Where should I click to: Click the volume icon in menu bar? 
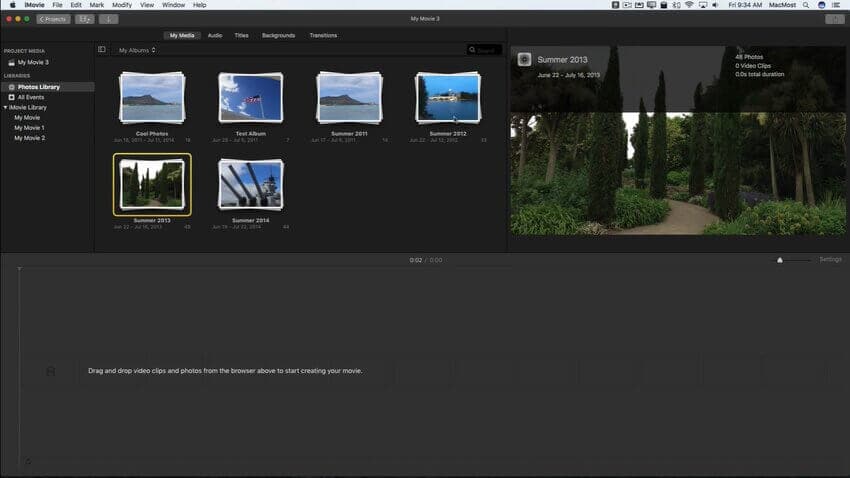tap(715, 5)
